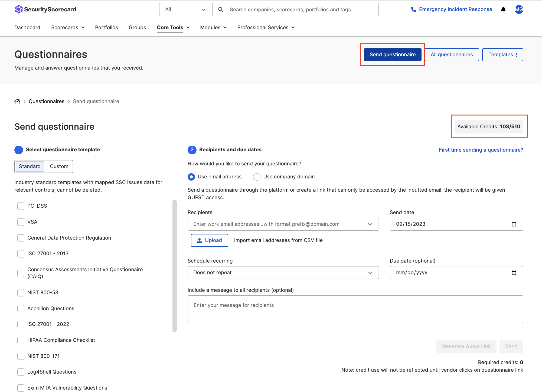Open the kebab menu on Templates button
This screenshot has height=392, width=542.
[x=517, y=54]
